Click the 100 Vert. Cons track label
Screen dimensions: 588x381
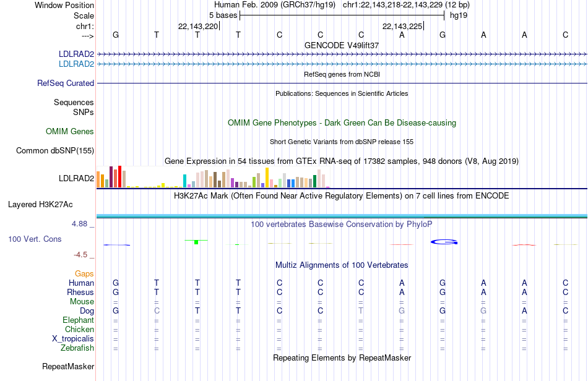pyautogui.click(x=35, y=239)
